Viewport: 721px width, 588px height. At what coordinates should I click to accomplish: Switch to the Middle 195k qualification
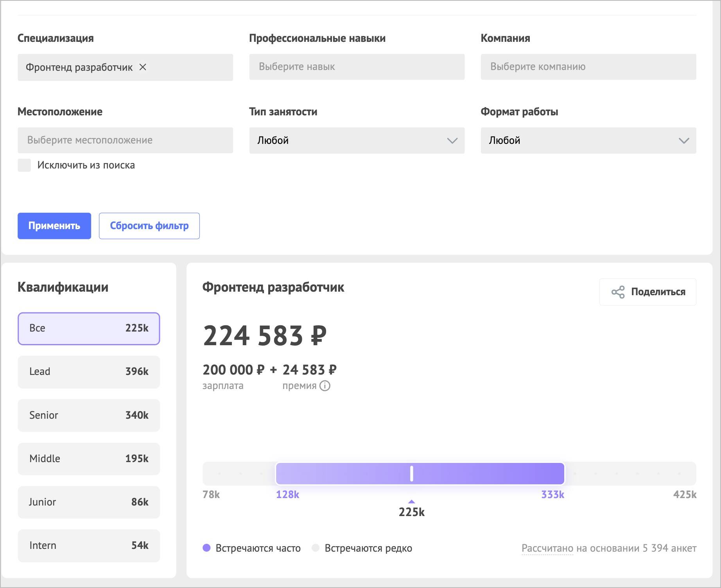click(89, 459)
